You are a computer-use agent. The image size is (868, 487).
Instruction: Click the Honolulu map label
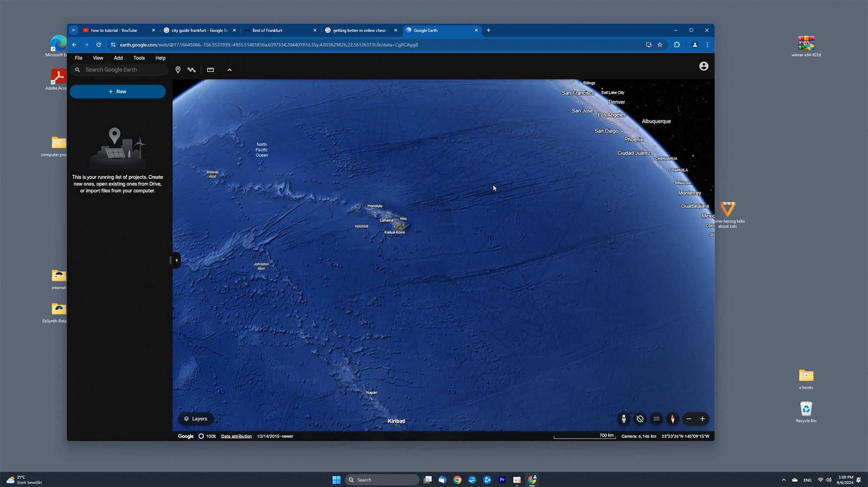pos(375,206)
